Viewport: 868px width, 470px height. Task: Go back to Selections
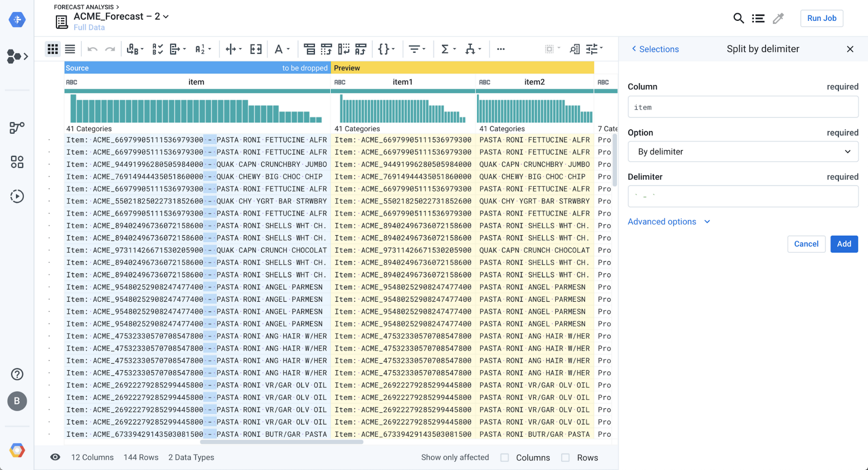point(655,49)
